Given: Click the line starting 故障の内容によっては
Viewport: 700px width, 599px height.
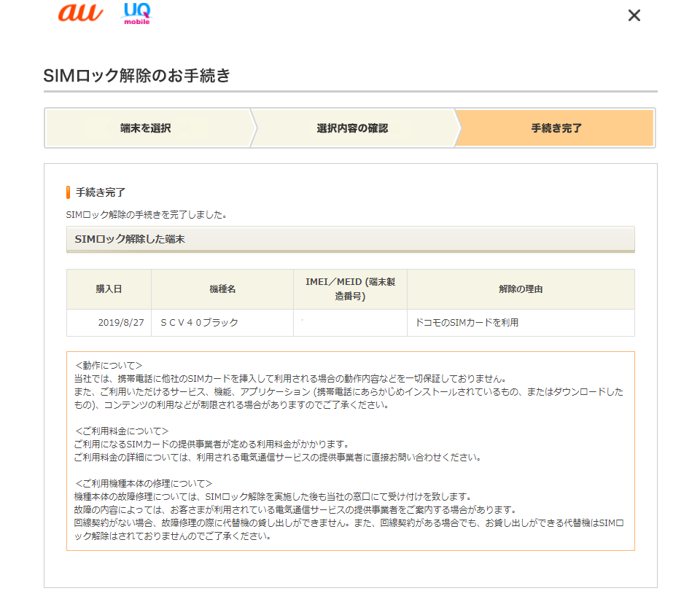Looking at the screenshot, I should [x=295, y=510].
